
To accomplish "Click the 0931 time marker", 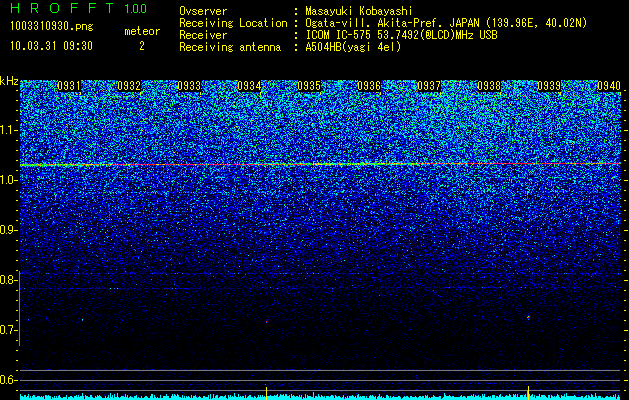I will (69, 86).
